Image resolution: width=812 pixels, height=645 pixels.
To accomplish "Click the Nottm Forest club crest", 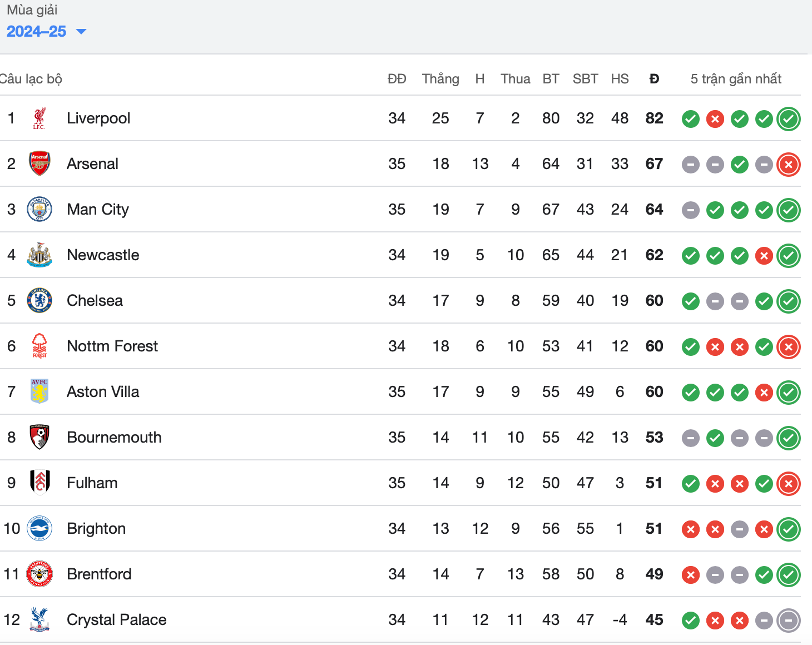I will pyautogui.click(x=39, y=346).
